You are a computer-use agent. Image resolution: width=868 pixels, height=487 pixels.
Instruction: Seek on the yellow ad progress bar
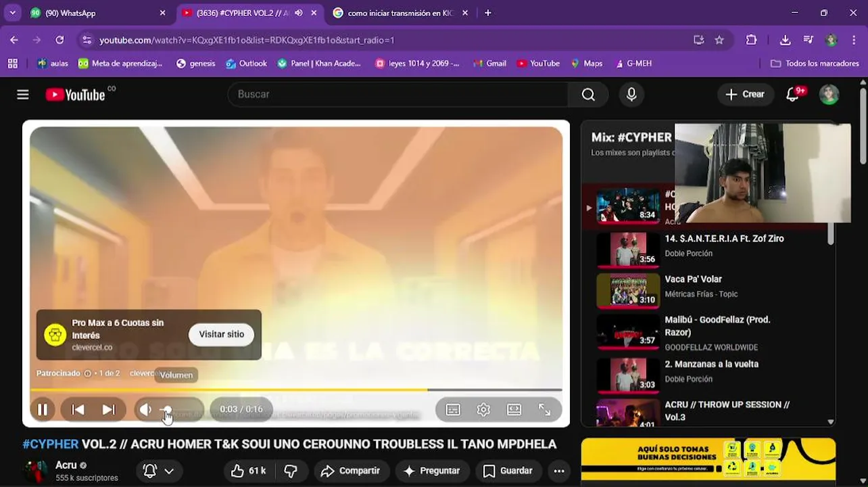295,390
